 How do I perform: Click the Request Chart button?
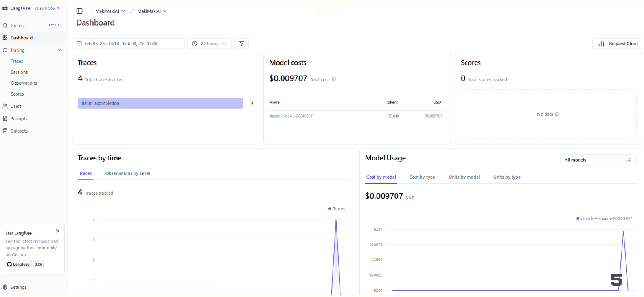[x=617, y=44]
